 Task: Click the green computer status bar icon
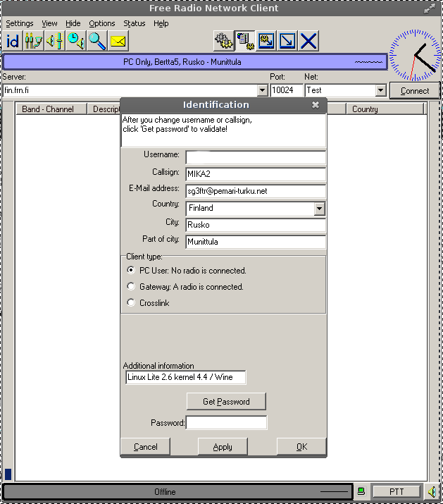pyautogui.click(x=361, y=491)
